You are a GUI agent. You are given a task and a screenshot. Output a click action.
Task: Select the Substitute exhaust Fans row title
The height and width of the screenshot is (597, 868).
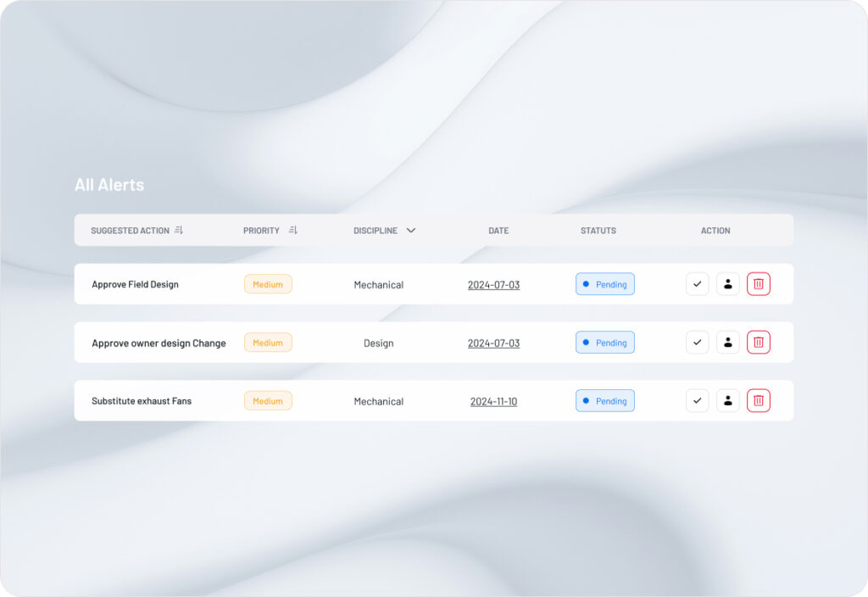point(142,401)
